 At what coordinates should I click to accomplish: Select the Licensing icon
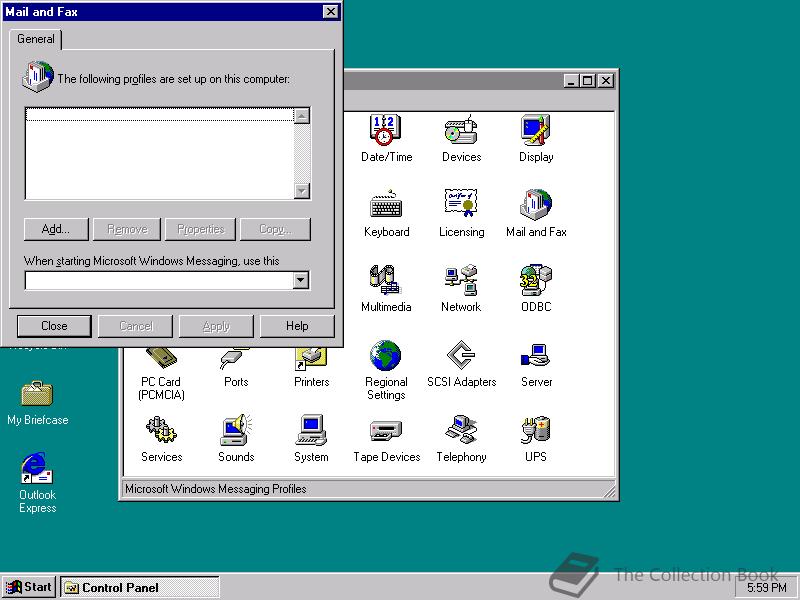(461, 213)
